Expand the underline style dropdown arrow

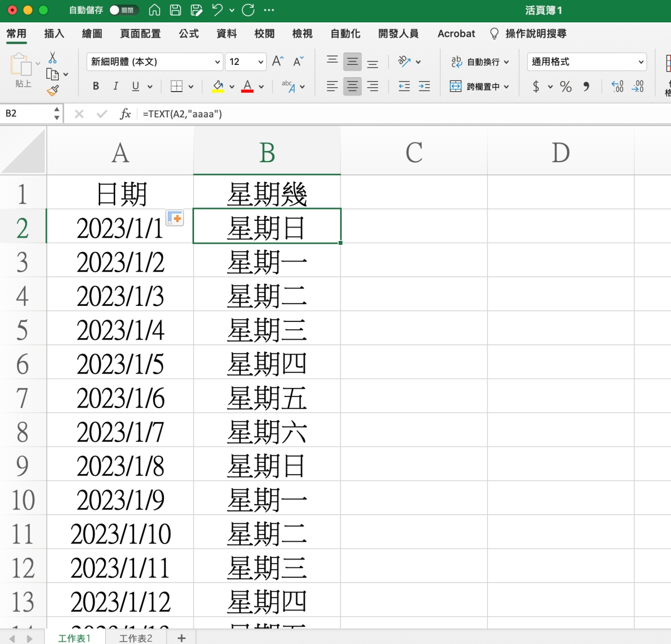click(150, 87)
